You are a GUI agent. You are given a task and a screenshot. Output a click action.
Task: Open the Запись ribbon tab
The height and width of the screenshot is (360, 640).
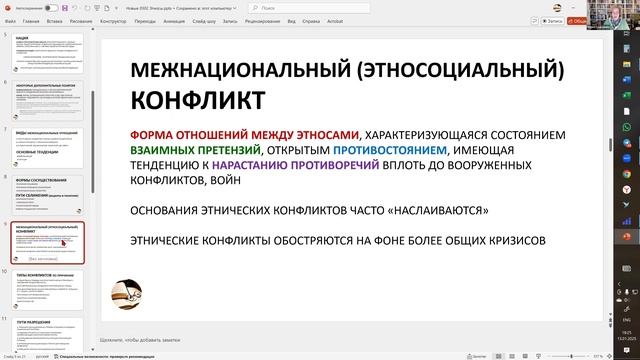[x=230, y=21]
